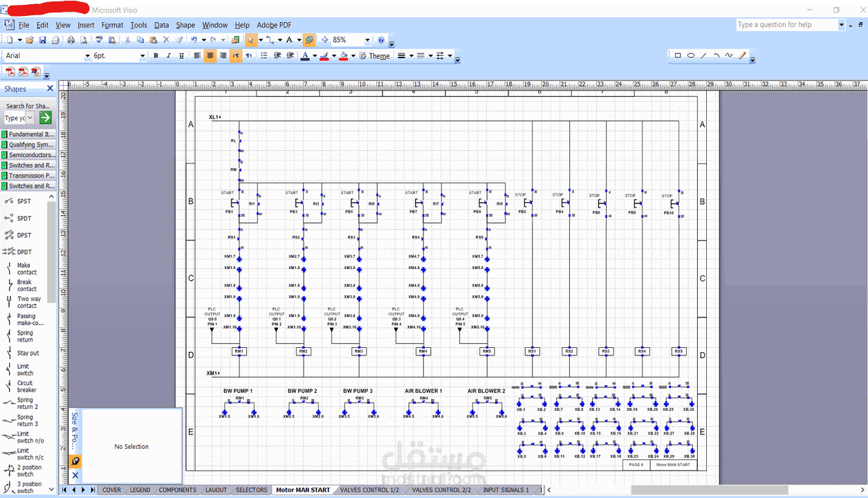Toggle Bold formatting
Viewport: 868px width, 498px height.
[156, 56]
